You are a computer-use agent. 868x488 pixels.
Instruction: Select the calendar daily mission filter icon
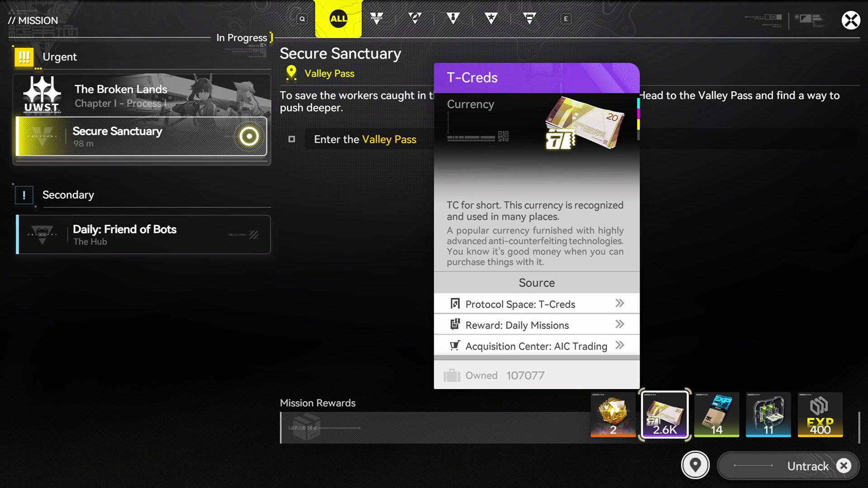(529, 19)
